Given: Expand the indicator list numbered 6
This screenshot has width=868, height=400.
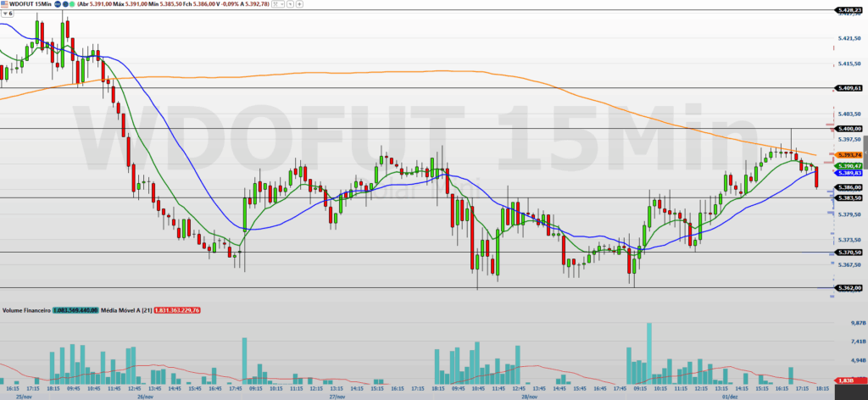Looking at the screenshot, I should tap(5, 14).
